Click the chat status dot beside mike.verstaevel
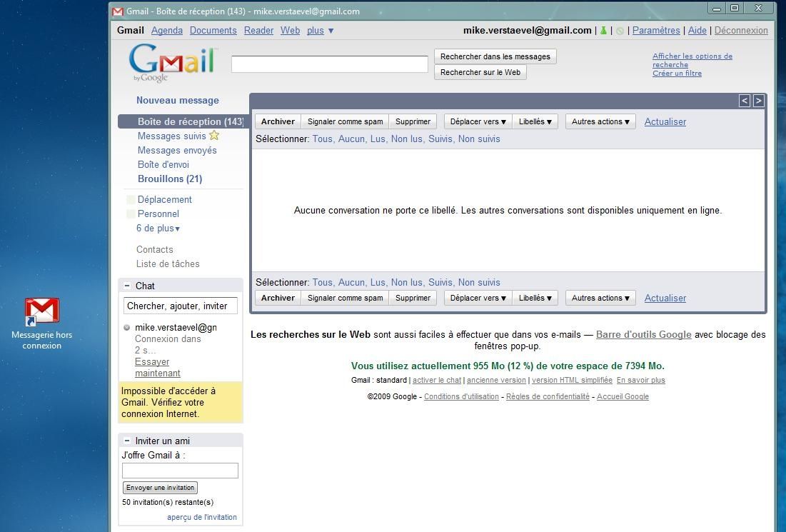 coord(127,328)
